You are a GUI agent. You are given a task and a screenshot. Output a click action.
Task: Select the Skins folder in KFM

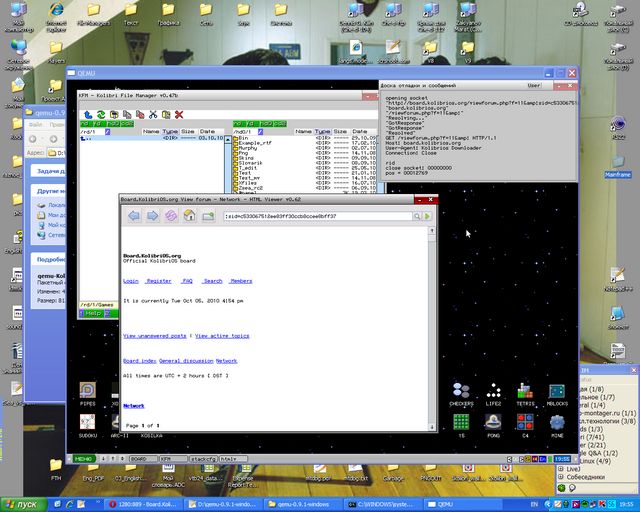pyautogui.click(x=246, y=158)
